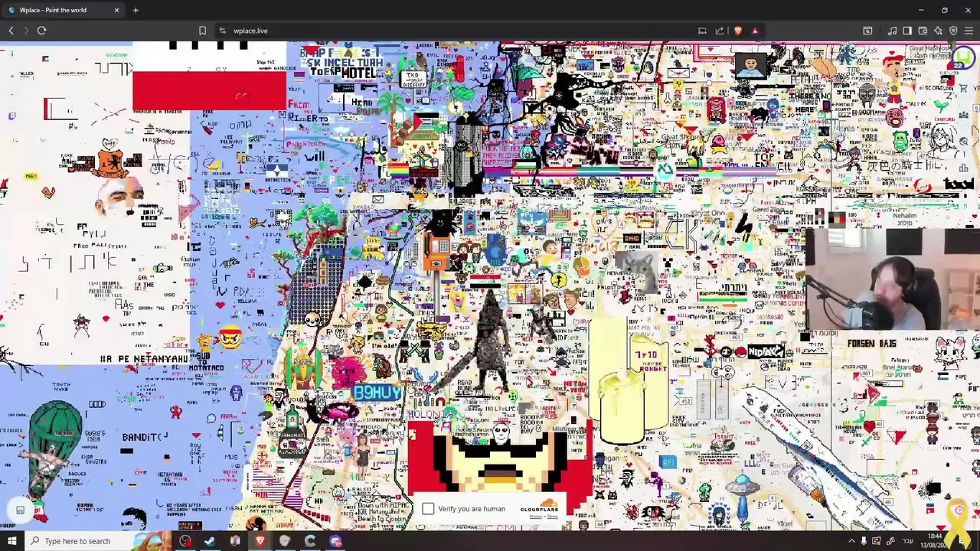Screen dimensions: 980x551
Task: Open the cast/screen icon in address bar
Action: [x=702, y=31]
